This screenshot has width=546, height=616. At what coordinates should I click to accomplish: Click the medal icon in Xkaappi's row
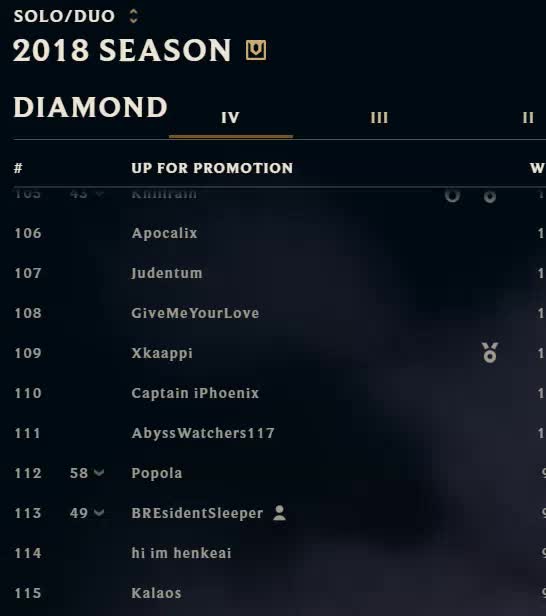click(x=489, y=352)
